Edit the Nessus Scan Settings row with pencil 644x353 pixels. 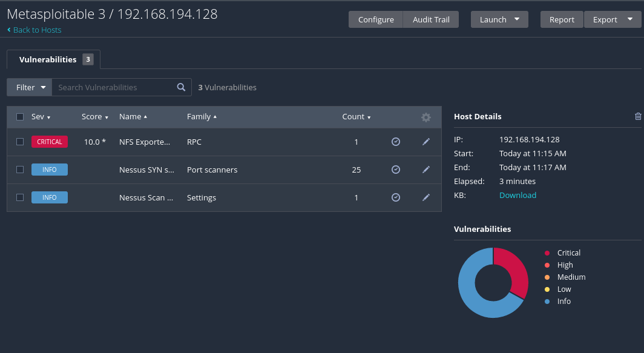[x=426, y=197]
